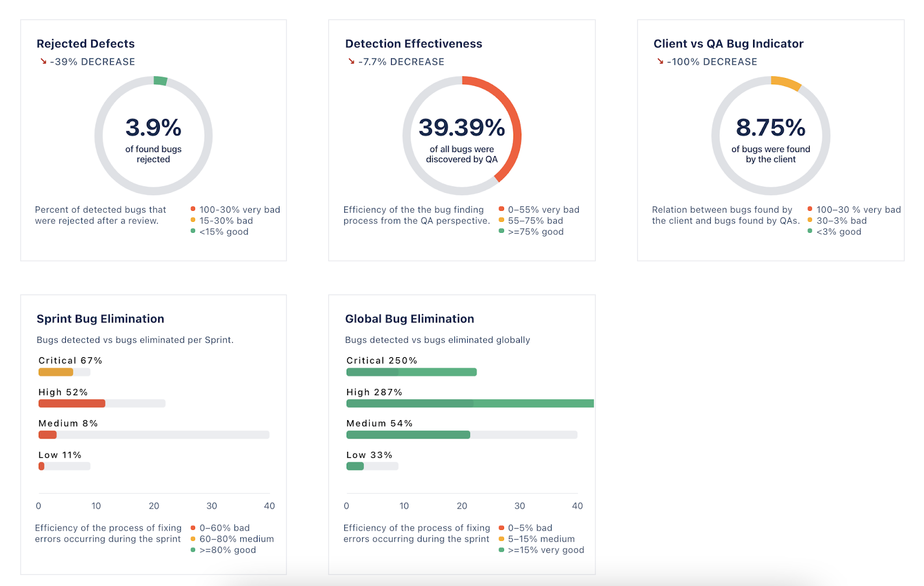
Task: Click the 39.39% Detection Effectiveness donut value
Action: coord(462,128)
